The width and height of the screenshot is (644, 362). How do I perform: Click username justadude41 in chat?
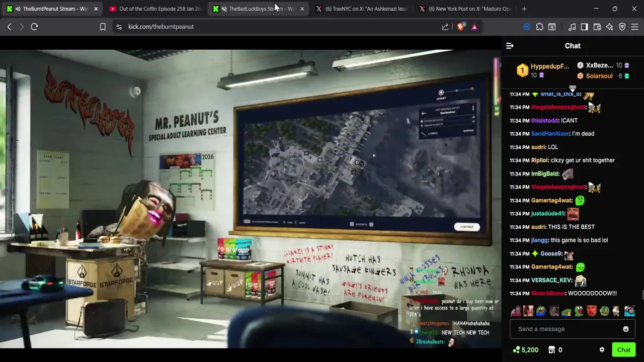(548, 214)
